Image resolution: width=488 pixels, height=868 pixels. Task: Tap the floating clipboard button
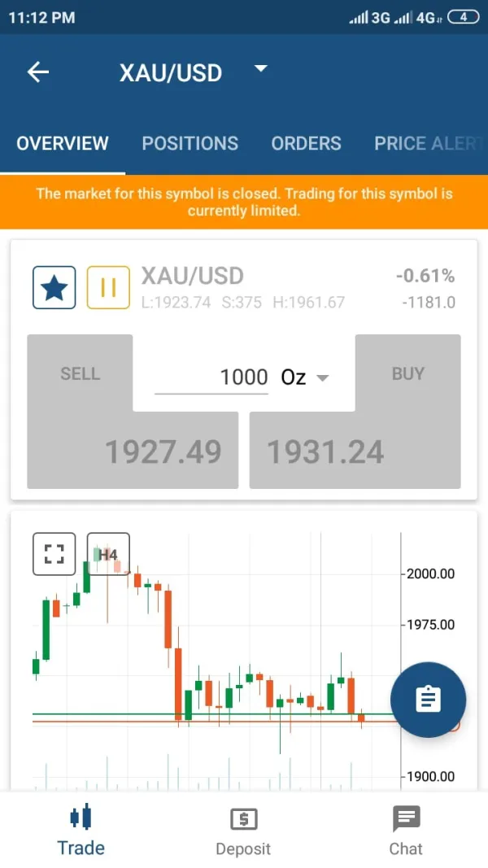pos(428,700)
